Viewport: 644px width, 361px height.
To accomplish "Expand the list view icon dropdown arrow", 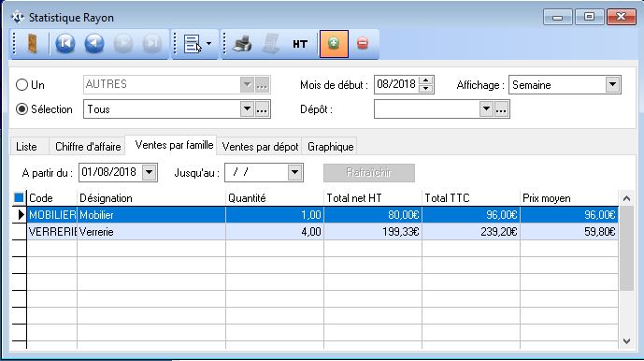I will [209, 44].
